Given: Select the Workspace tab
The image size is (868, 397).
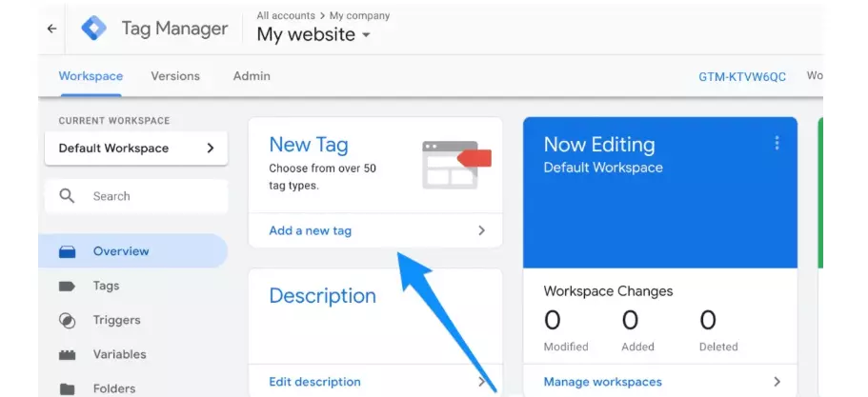Looking at the screenshot, I should click(91, 76).
